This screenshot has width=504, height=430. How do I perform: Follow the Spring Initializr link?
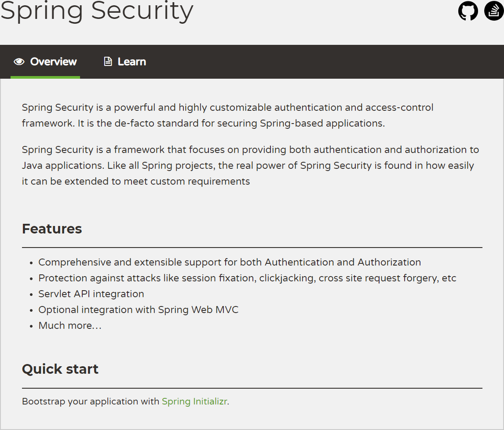[194, 401]
